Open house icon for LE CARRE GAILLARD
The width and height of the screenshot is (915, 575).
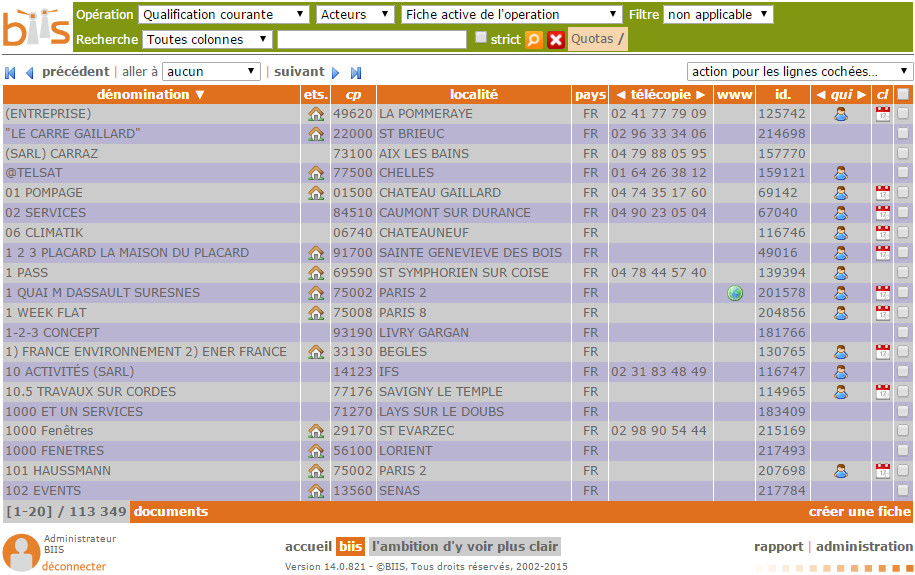point(316,134)
